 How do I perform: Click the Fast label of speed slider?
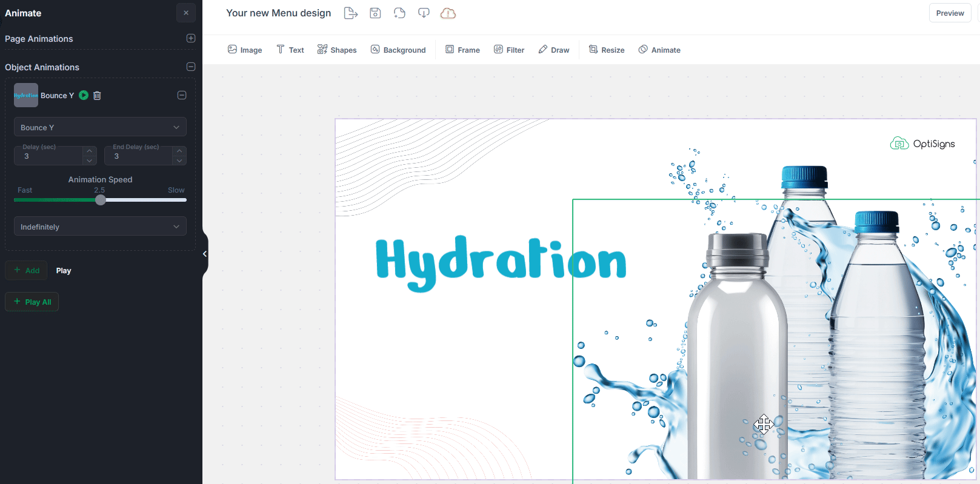click(25, 190)
